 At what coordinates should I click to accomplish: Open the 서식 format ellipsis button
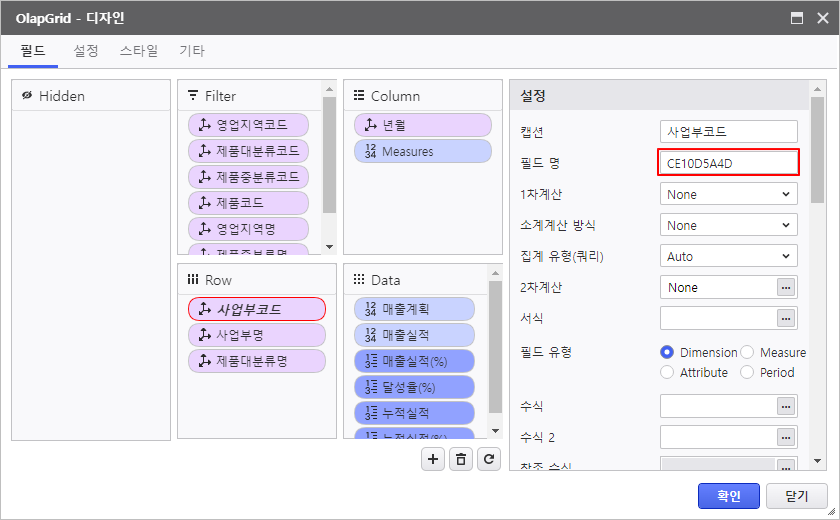tap(786, 318)
